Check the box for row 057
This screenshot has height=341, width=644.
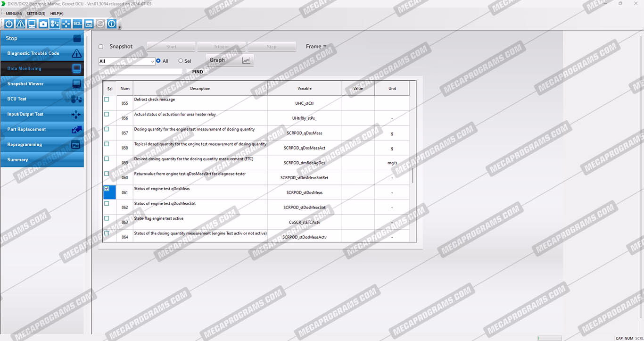[107, 129]
